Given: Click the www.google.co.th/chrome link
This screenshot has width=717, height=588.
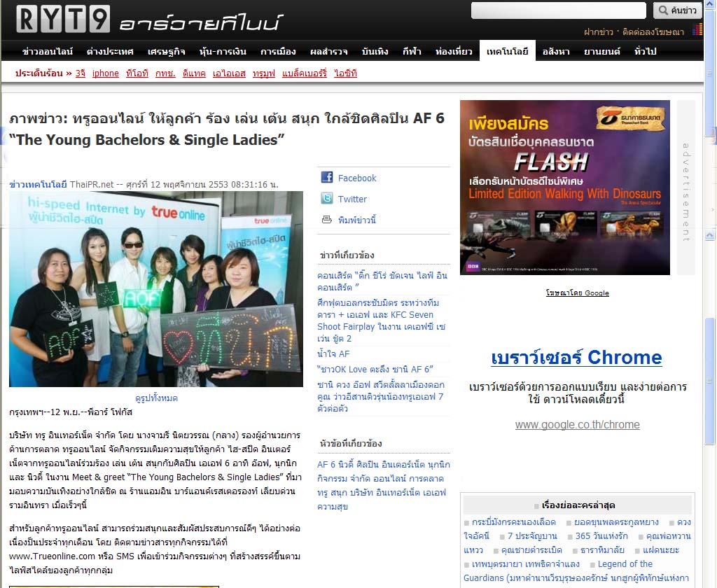Looking at the screenshot, I should (577, 424).
